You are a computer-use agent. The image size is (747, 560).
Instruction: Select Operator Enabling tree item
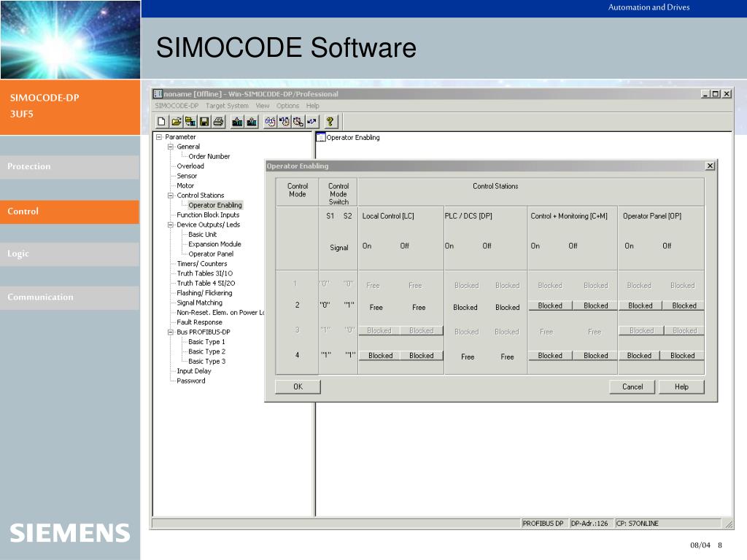(x=215, y=205)
